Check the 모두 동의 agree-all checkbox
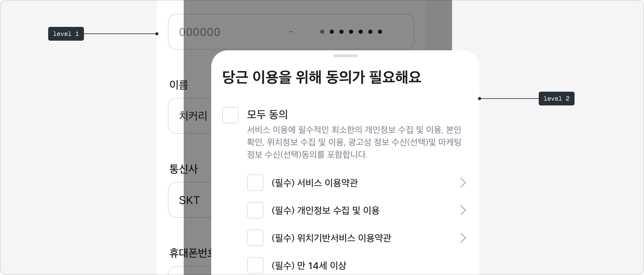Screen dimensions: 644x275 (x=230, y=115)
